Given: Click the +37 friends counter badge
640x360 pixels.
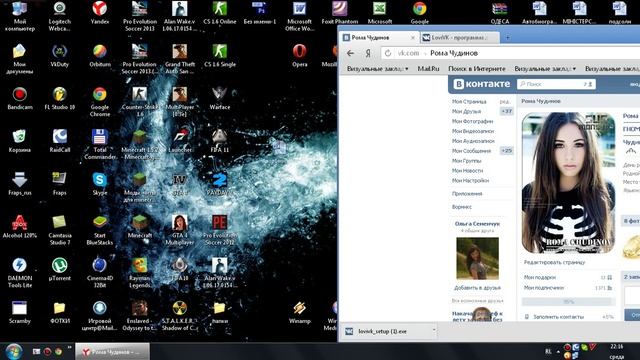Looking at the screenshot, I should [507, 111].
